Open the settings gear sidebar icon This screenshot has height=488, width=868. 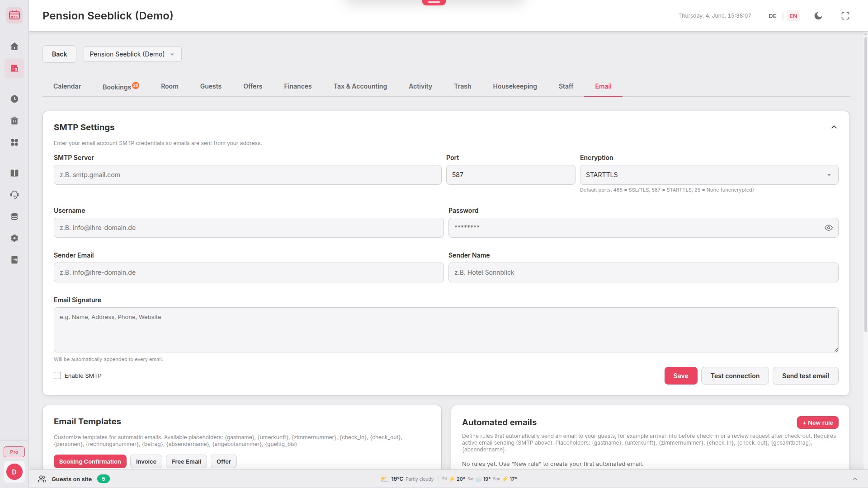click(14, 238)
